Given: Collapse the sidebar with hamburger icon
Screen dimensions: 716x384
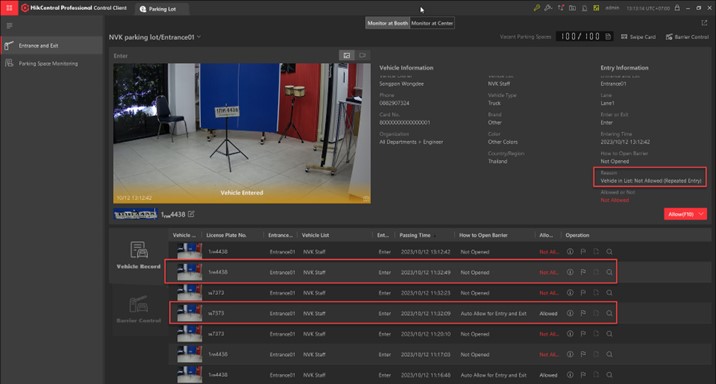Looking at the screenshot, I should (x=9, y=26).
